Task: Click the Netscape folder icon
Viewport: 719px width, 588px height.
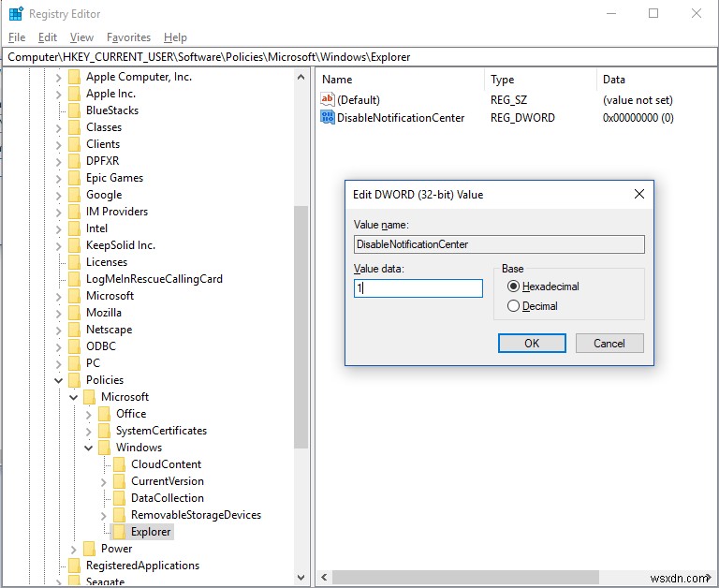Action: 74,330
